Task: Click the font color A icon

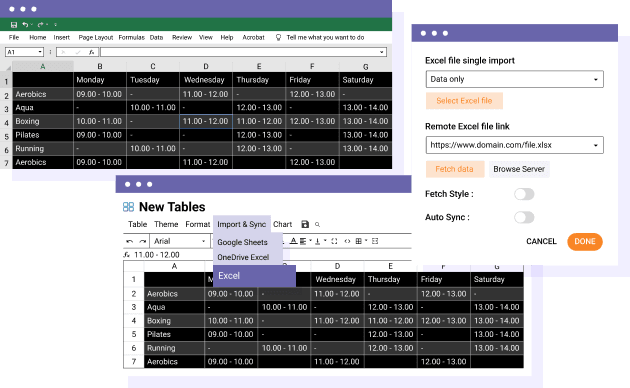Action: click(293, 241)
